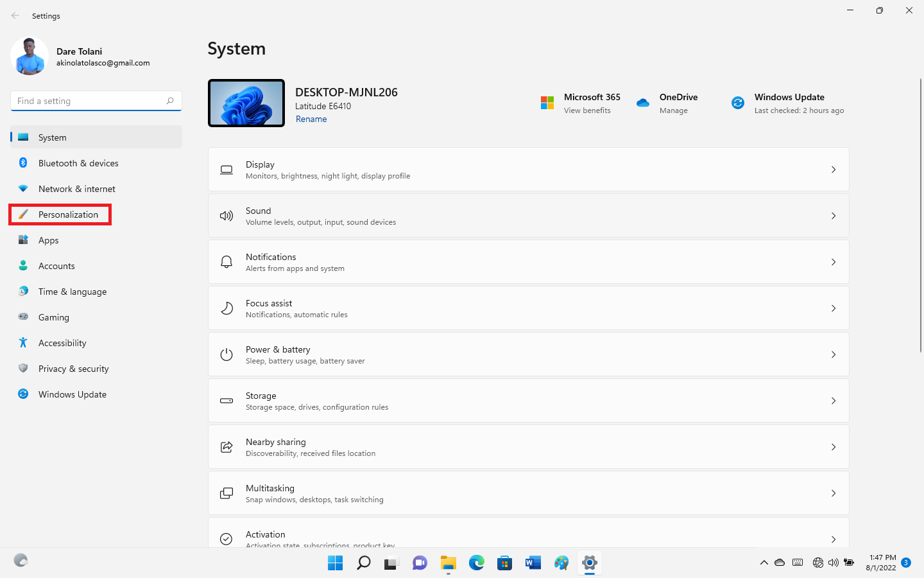924x578 pixels.
Task: Click Last checked text under Windows Update
Action: tap(799, 110)
